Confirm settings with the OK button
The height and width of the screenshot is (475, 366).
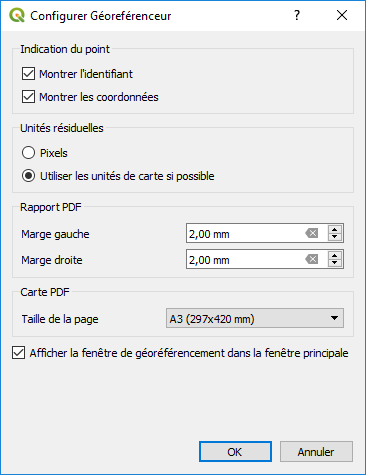coord(235,452)
